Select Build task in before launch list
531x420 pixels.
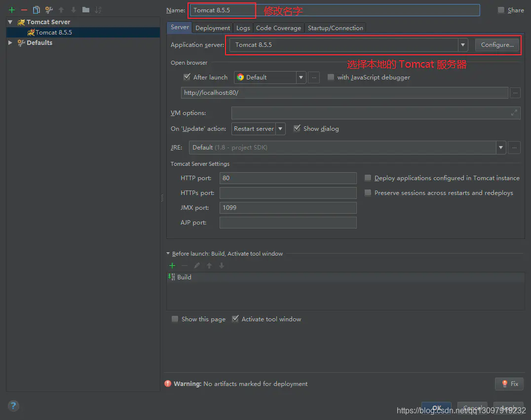345,277
